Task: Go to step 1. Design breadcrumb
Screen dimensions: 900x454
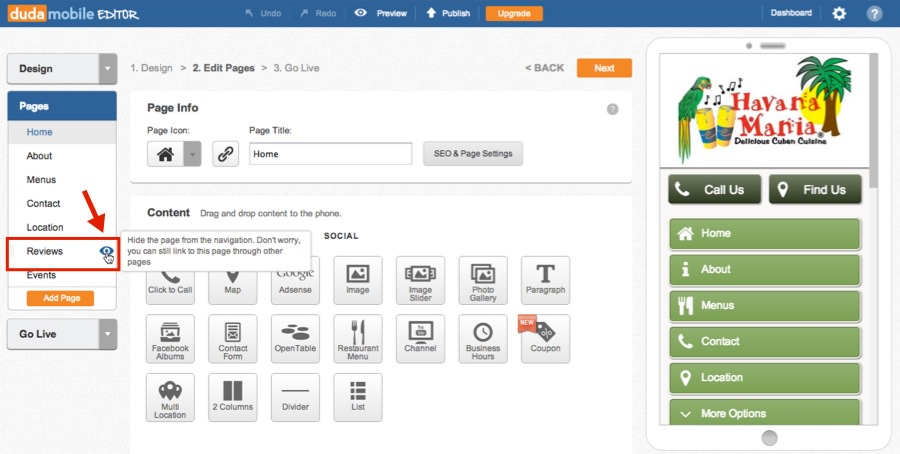Action: point(152,68)
